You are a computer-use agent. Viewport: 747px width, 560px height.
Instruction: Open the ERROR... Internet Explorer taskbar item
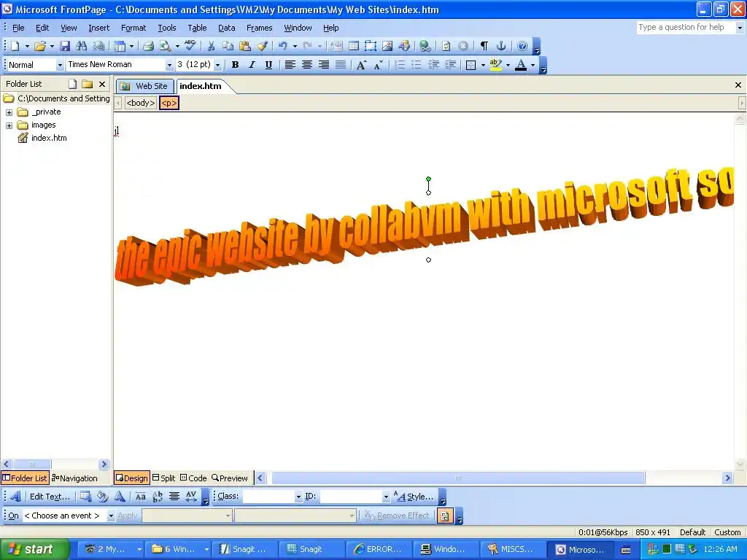pos(378,550)
